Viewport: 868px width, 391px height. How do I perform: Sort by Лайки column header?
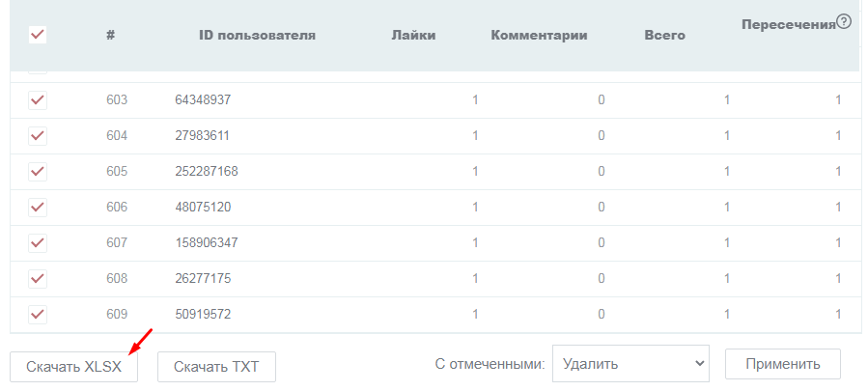coord(413,36)
